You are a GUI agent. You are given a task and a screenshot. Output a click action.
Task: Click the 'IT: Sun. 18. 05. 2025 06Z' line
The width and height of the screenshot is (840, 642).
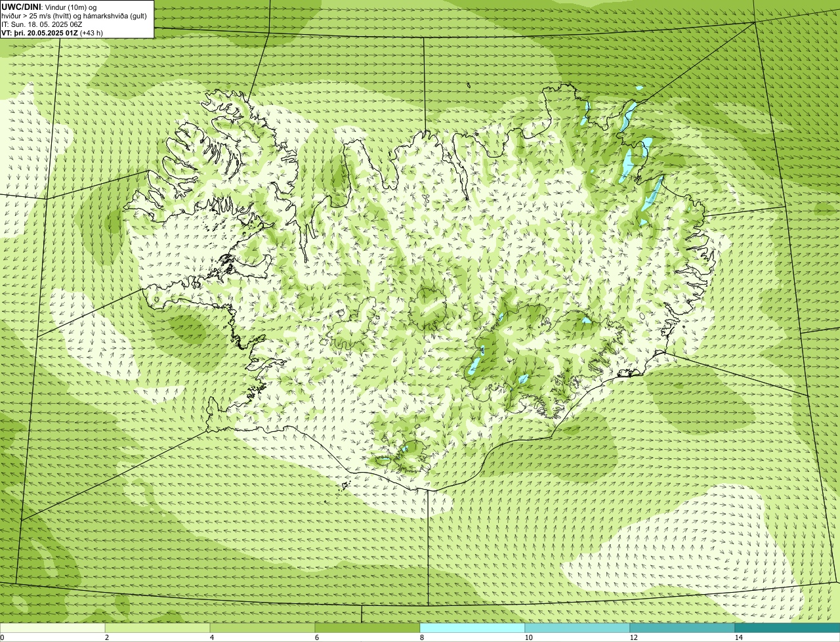(42, 24)
